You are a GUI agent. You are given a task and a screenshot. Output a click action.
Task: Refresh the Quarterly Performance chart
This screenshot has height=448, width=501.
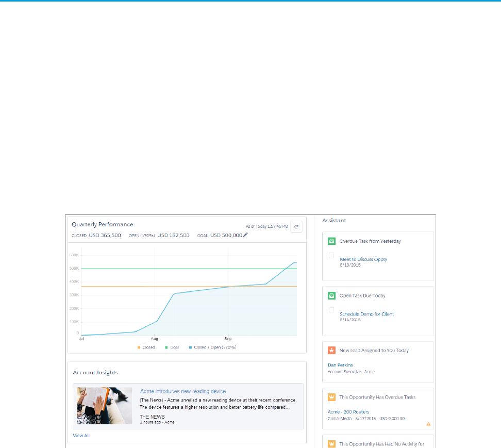pos(296,226)
